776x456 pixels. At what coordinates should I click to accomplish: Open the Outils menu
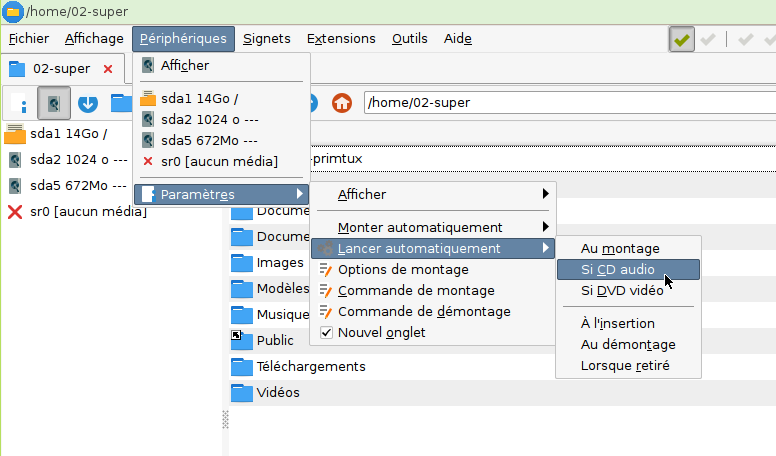coord(410,39)
